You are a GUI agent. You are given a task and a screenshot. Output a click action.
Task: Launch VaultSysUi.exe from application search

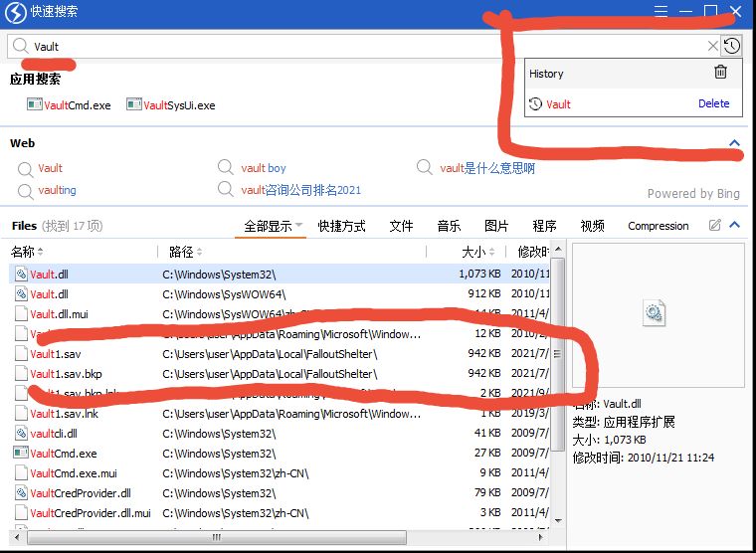(171, 105)
